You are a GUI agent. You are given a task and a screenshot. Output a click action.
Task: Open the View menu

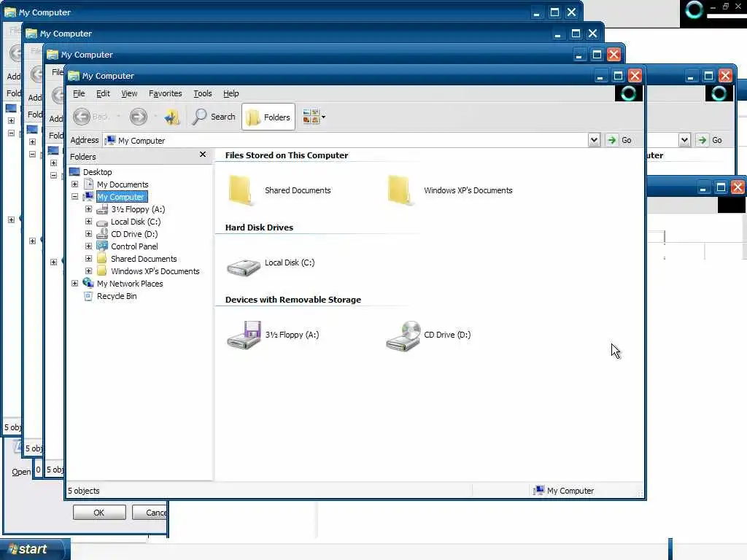tap(129, 93)
